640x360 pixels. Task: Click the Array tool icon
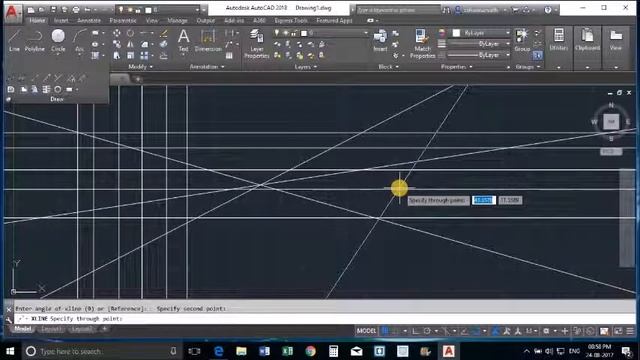144,55
